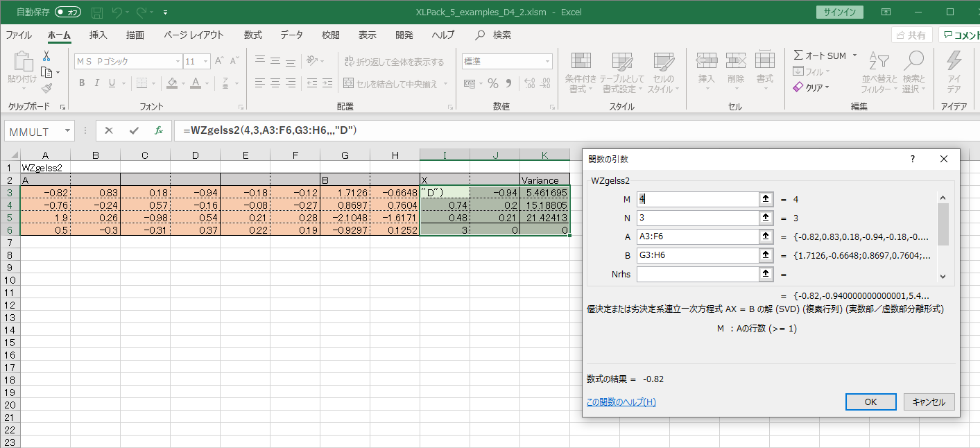Click the サインイン sign-in button
Viewport: 980px width, 448px height.
pos(840,12)
